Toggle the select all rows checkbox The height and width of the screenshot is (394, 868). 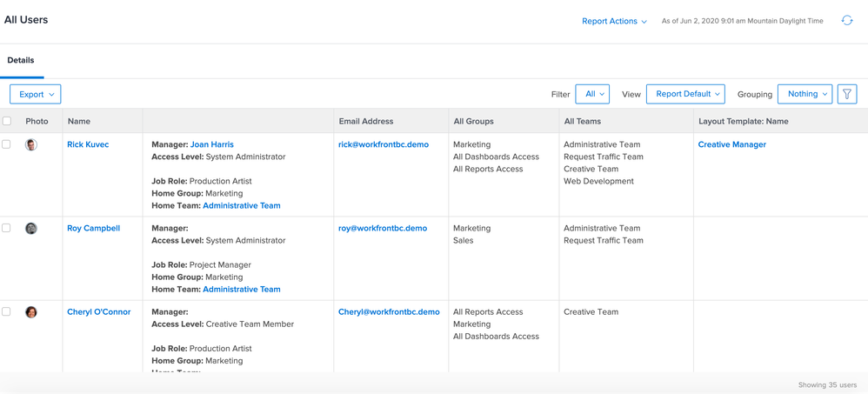coord(7,121)
